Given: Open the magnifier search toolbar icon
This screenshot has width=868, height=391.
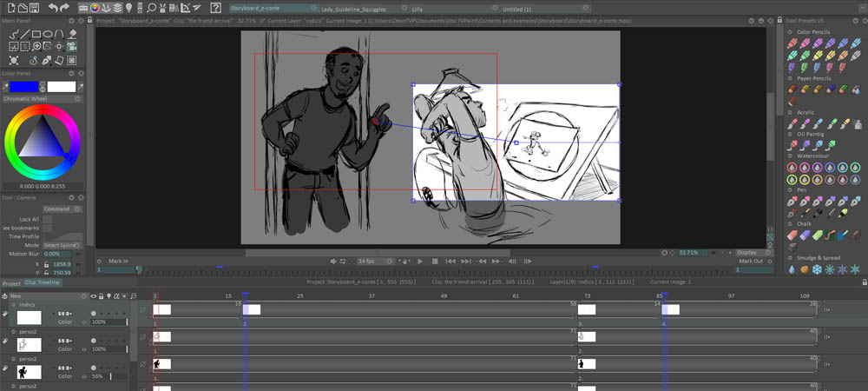Looking at the screenshot, I should (x=151, y=9).
